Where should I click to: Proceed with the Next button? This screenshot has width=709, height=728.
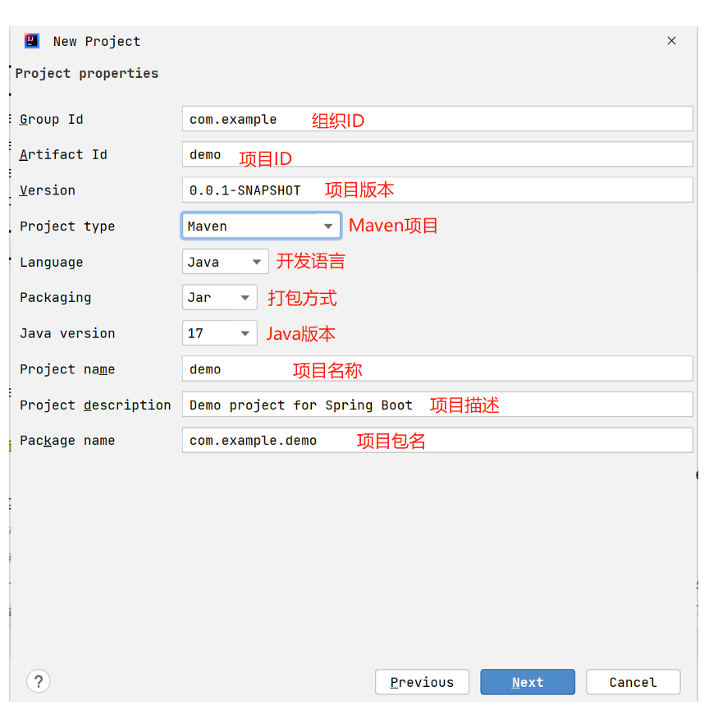[x=528, y=682]
